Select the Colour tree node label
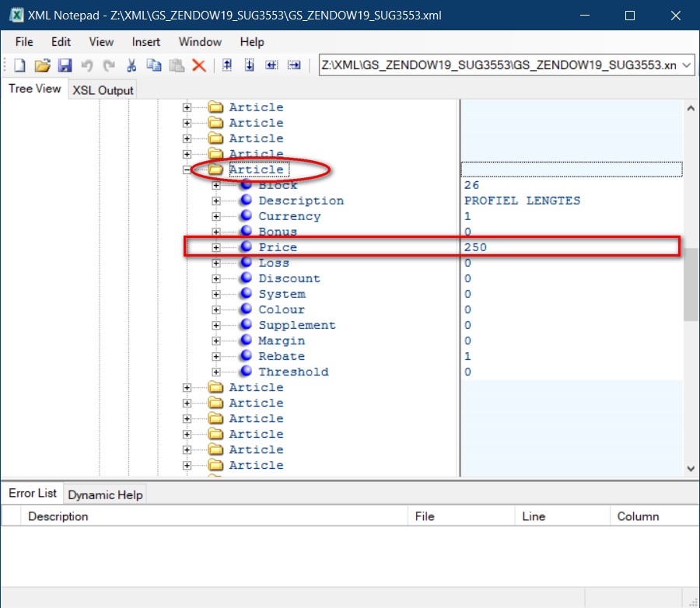The width and height of the screenshot is (700, 608). [x=282, y=309]
